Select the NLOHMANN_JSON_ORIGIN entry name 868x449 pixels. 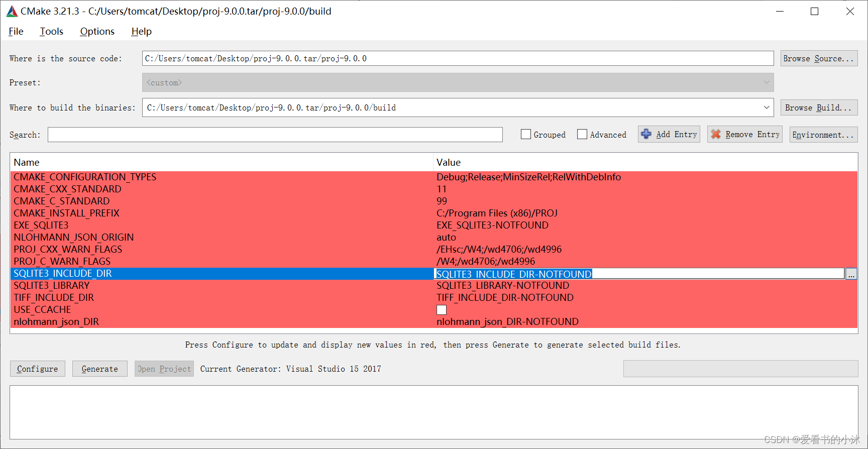click(73, 237)
